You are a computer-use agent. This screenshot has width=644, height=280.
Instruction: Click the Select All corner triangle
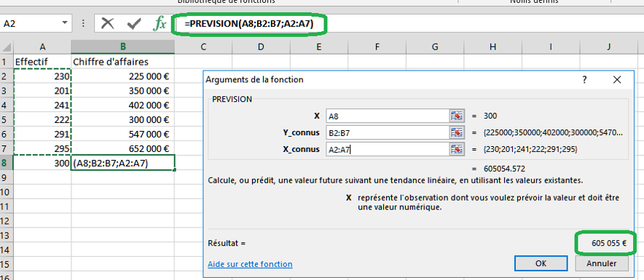(x=7, y=47)
